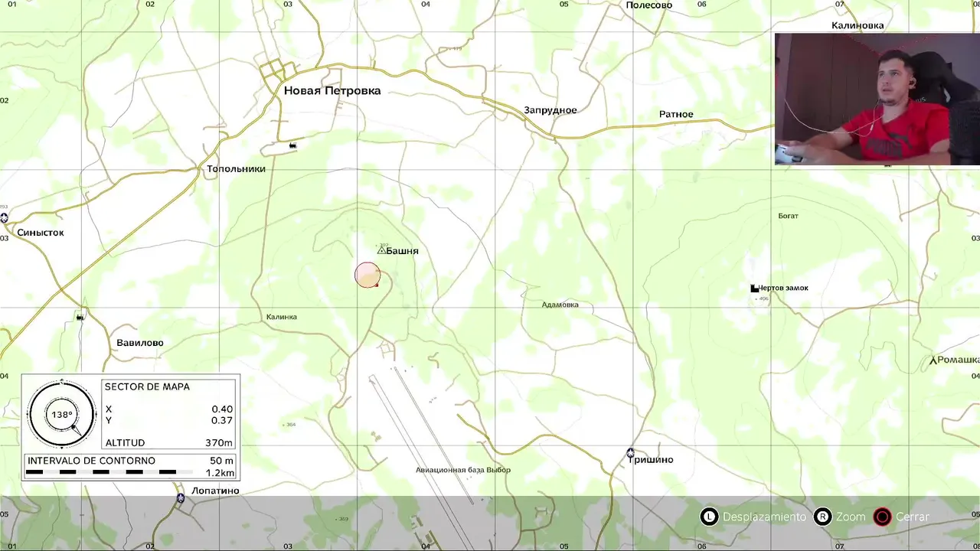
Task: Click the Вавилово village label
Action: 140,343
